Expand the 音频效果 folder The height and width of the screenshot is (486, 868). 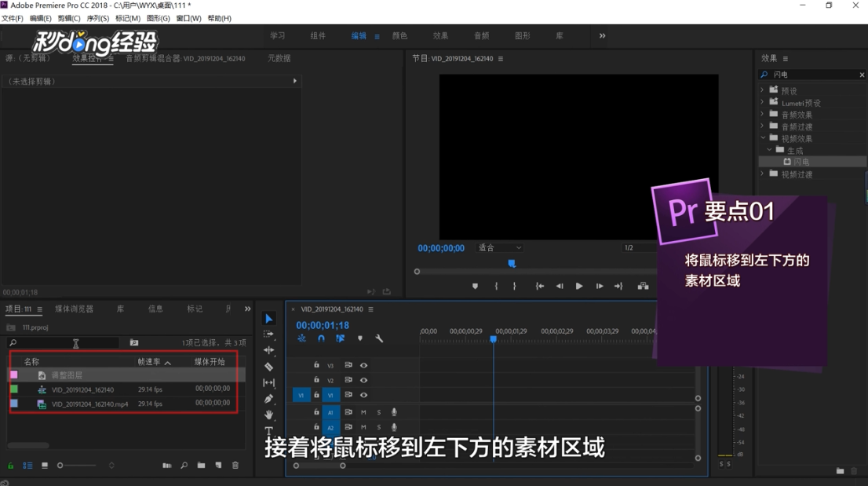tap(762, 114)
